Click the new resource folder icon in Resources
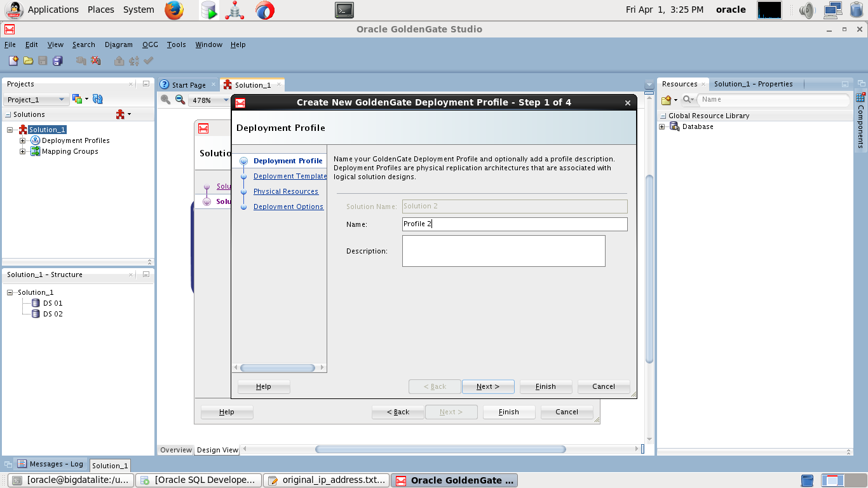The height and width of the screenshot is (488, 868). click(667, 100)
